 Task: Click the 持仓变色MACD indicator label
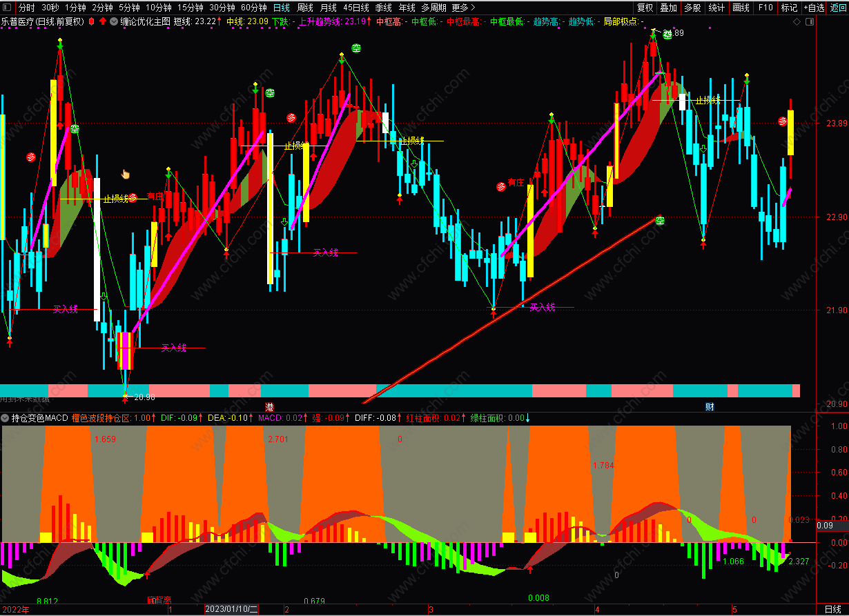[40, 418]
